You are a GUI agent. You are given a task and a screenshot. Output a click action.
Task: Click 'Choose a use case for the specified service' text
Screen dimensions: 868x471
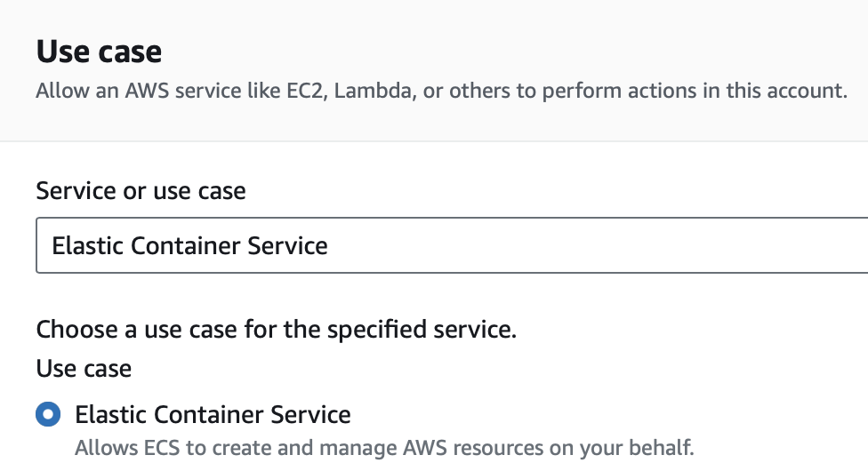(276, 331)
